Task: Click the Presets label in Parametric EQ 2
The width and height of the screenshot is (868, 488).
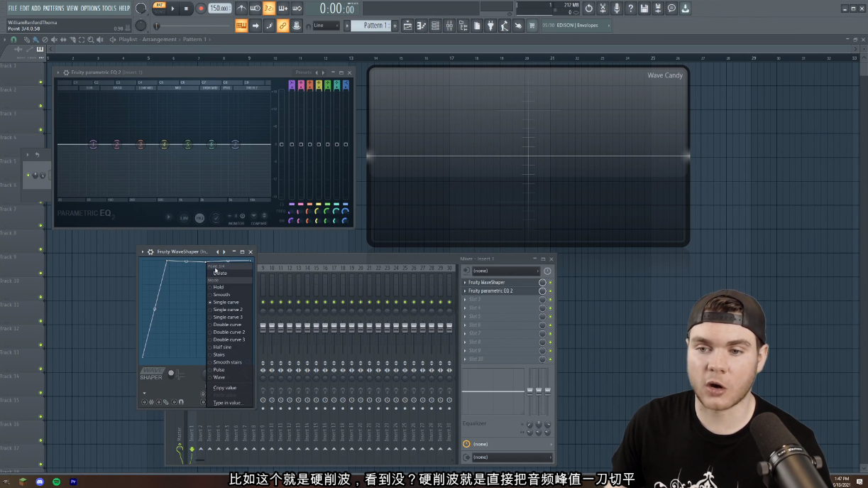Action: (303, 72)
